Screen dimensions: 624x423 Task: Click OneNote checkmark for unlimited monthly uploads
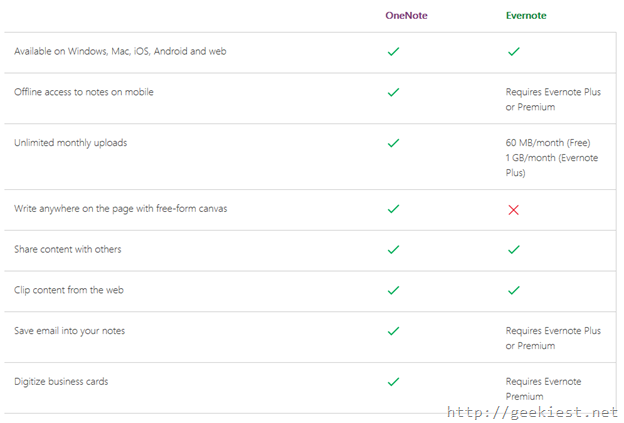[x=393, y=143]
